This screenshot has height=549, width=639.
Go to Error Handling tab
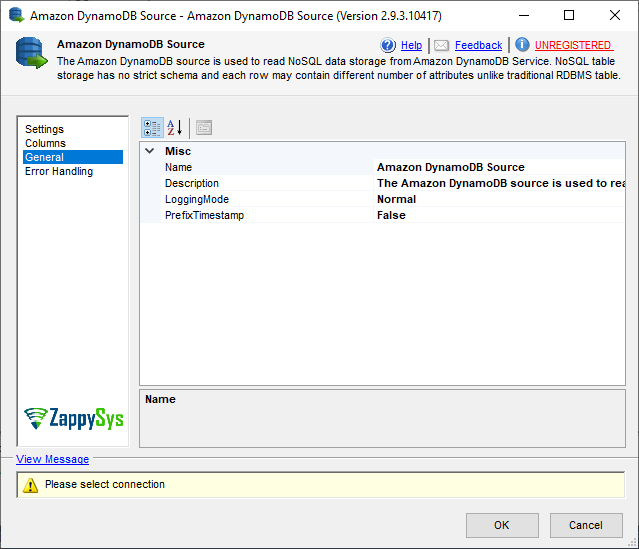coord(59,171)
